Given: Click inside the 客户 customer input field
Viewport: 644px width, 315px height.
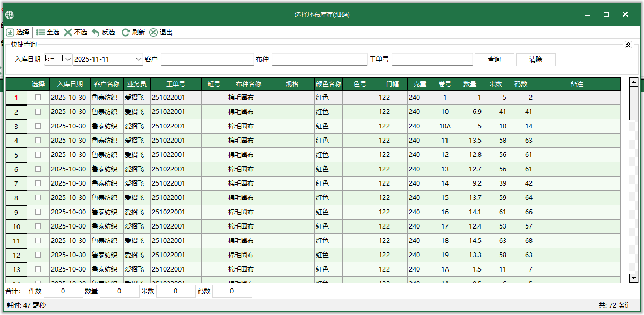Looking at the screenshot, I should [207, 59].
